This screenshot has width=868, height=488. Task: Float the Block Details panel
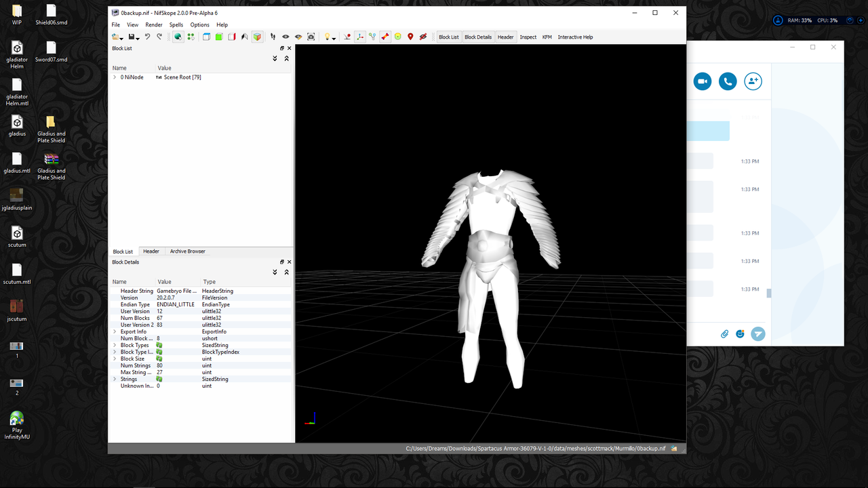282,262
